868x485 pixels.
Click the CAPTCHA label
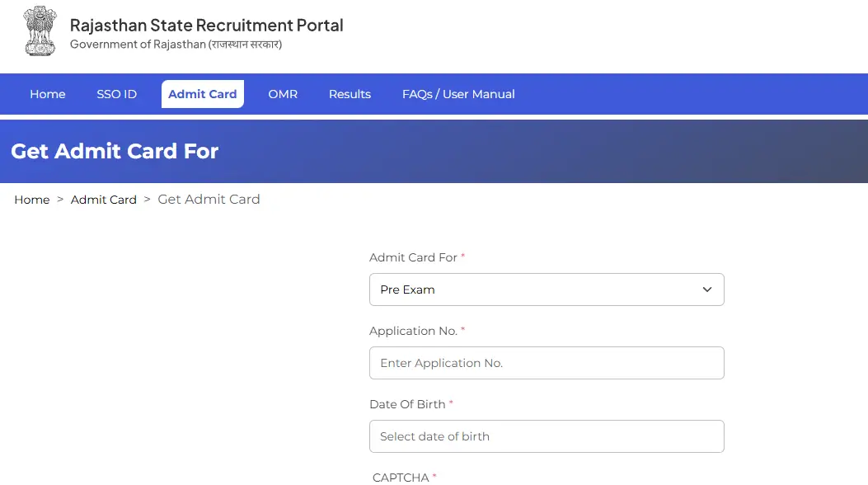[401, 478]
